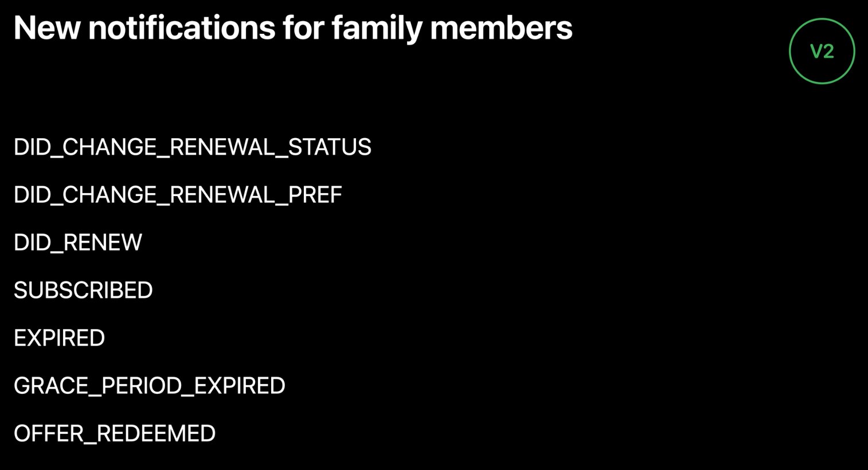
Task: Select the DID_CHANGE_RENEWAL_PREF notification line
Action: (178, 195)
